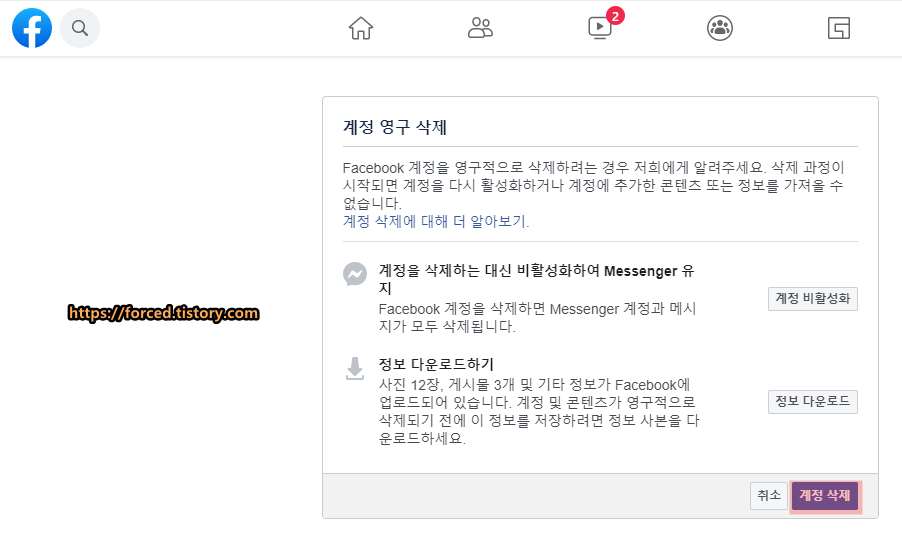The image size is (902, 539).
Task: Click the Messenger icon in deactivate section
Action: [355, 274]
